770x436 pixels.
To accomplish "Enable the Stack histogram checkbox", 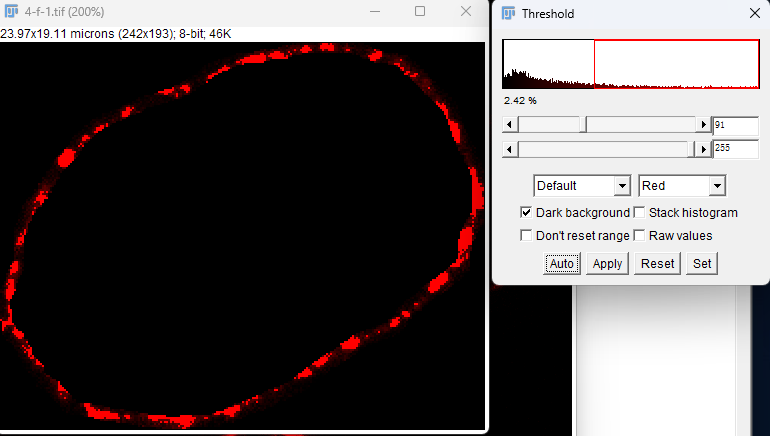I will click(x=639, y=213).
